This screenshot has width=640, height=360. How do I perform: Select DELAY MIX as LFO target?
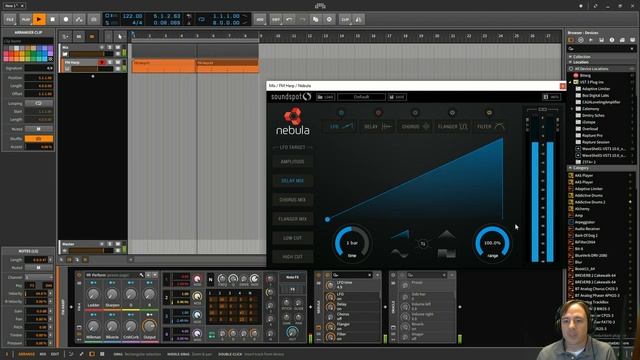click(293, 181)
